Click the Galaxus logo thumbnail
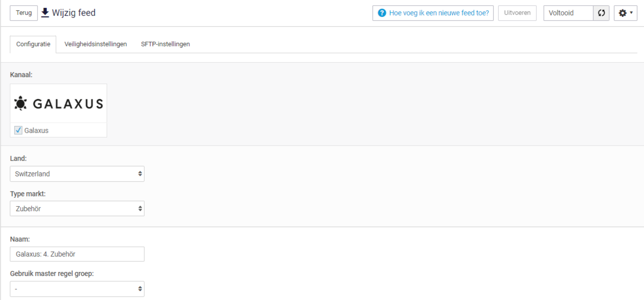 (x=58, y=104)
